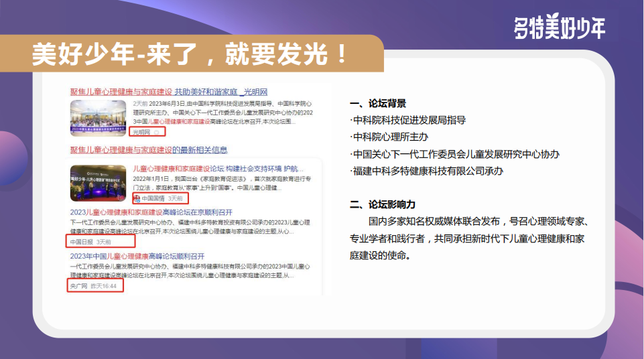Open the 儿童心理健康和家庭建设论坛 构建社会支持环境 link
Screen dimensions: 644x359
click(x=218, y=169)
